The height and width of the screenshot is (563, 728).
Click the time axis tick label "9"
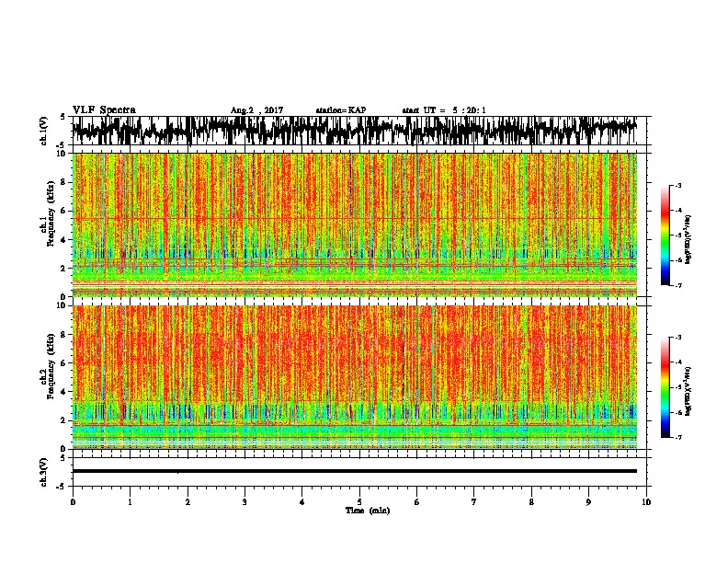pyautogui.click(x=588, y=502)
